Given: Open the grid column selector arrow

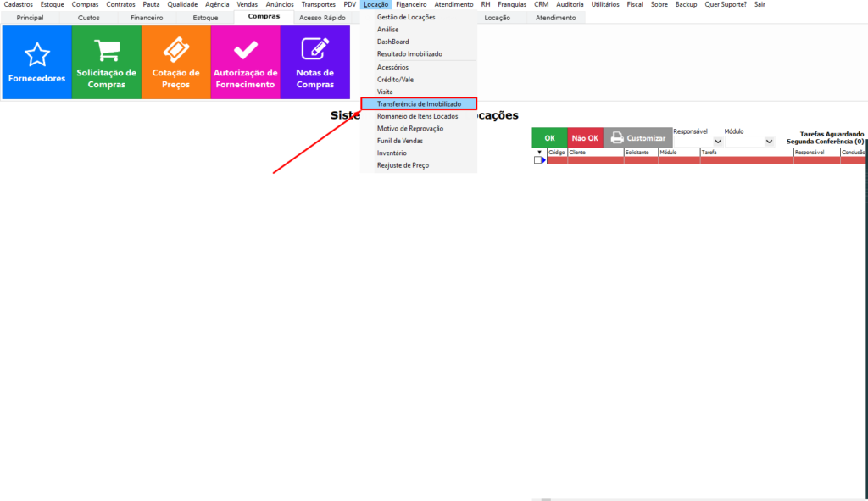Looking at the screenshot, I should (539, 153).
